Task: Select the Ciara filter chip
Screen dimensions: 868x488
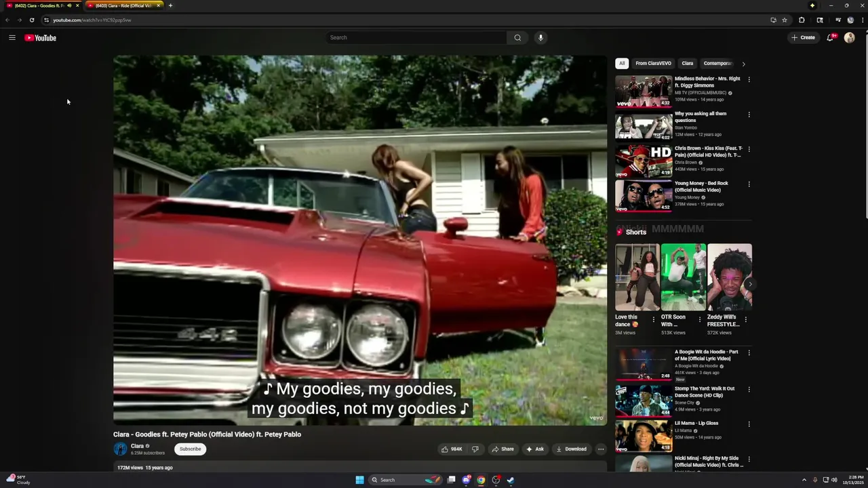Action: pos(688,64)
